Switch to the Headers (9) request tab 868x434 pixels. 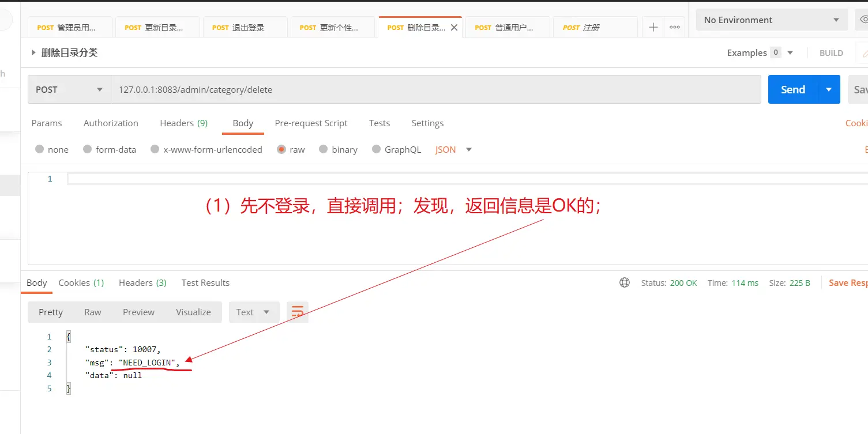click(x=183, y=123)
